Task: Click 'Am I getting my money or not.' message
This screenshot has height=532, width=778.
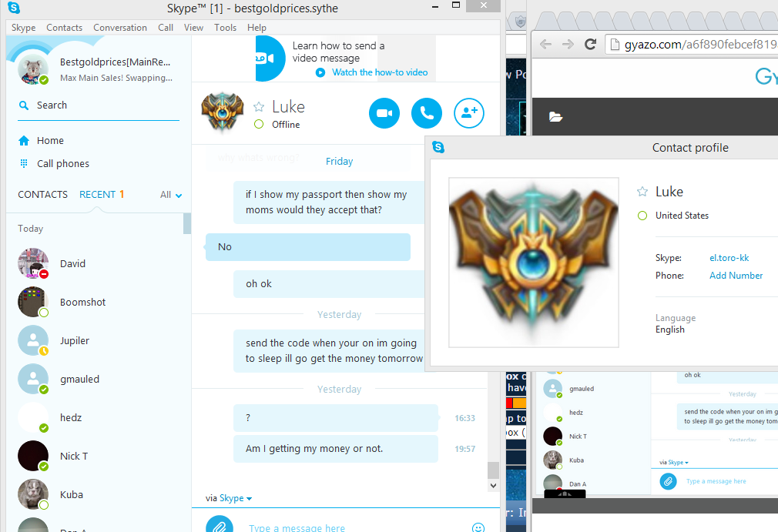Action: pyautogui.click(x=335, y=449)
